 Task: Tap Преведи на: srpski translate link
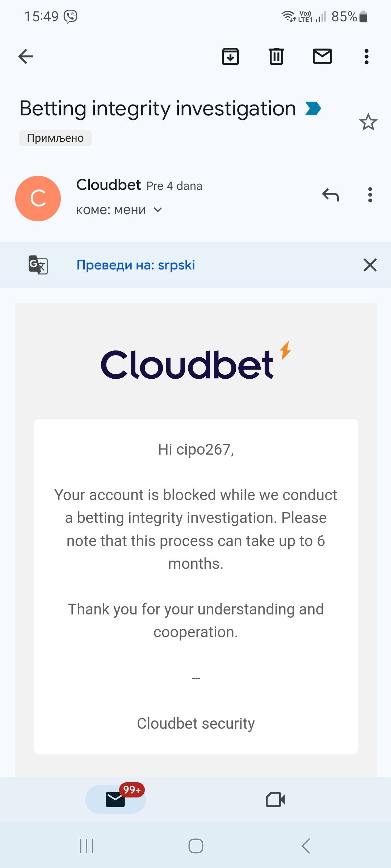coord(135,265)
